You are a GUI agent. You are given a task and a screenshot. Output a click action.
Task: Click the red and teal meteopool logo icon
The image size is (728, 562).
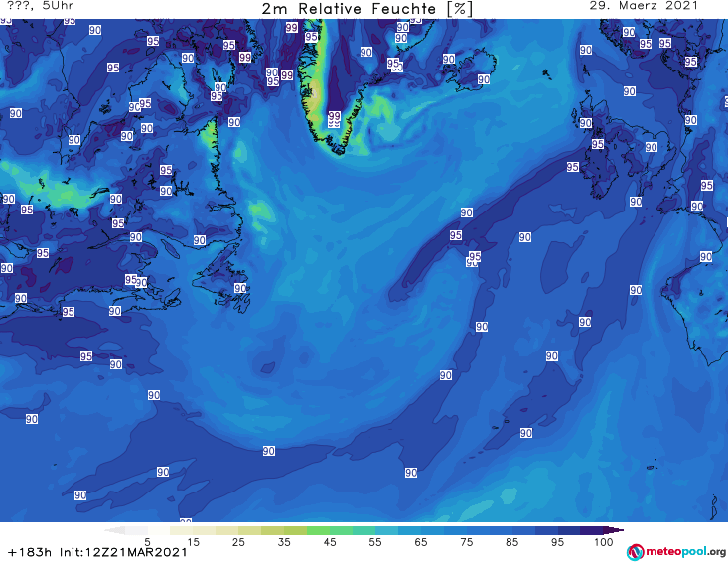[x=635, y=553]
